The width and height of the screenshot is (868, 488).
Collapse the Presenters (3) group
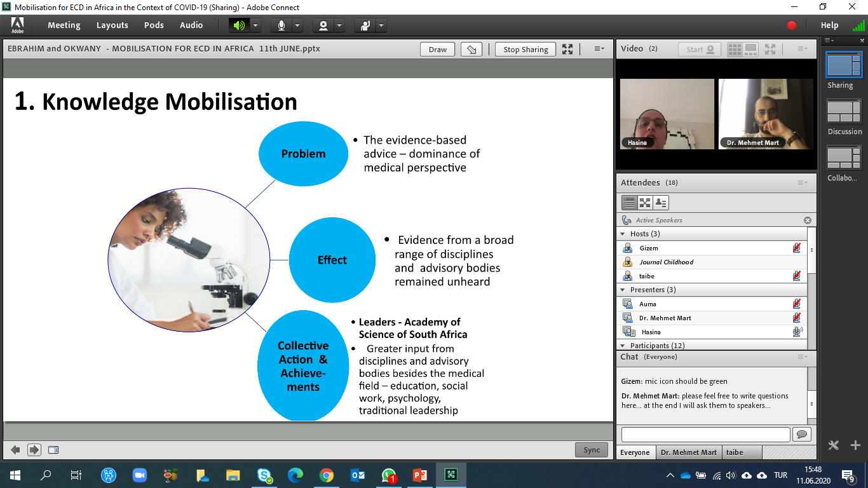(x=623, y=290)
